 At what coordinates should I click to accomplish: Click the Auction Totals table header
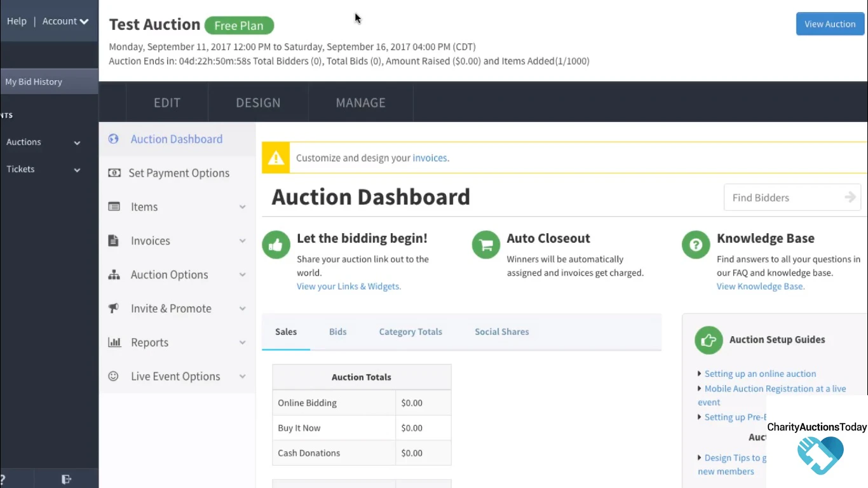point(362,377)
